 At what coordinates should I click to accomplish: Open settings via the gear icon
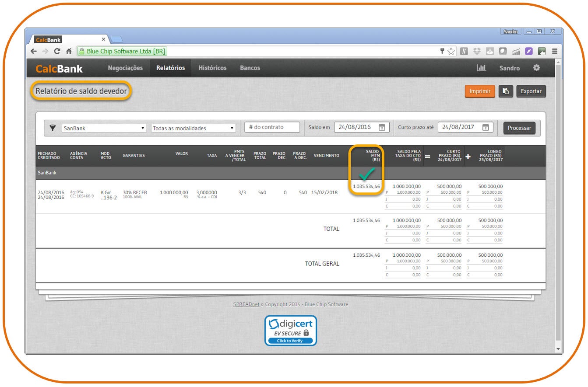pyautogui.click(x=536, y=68)
